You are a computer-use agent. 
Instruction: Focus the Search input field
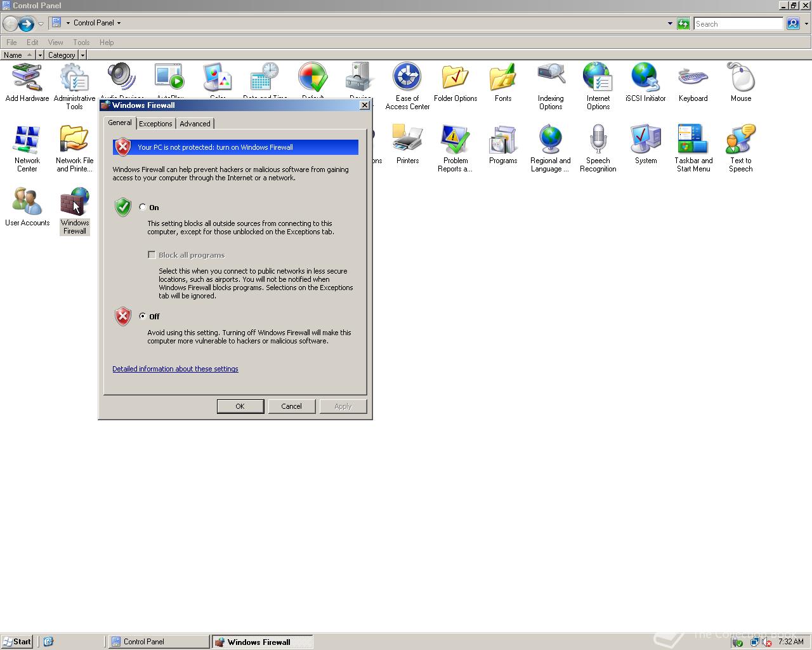[738, 23]
